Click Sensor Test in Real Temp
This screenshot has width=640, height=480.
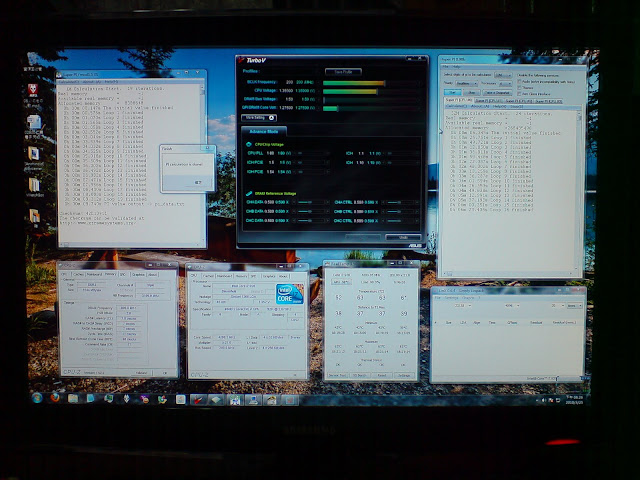(338, 375)
